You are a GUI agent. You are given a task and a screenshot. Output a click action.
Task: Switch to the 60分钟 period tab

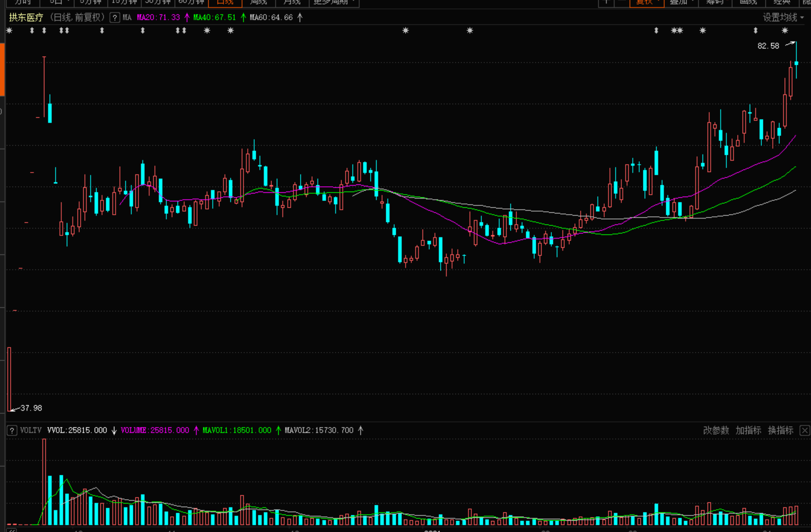point(191,2)
